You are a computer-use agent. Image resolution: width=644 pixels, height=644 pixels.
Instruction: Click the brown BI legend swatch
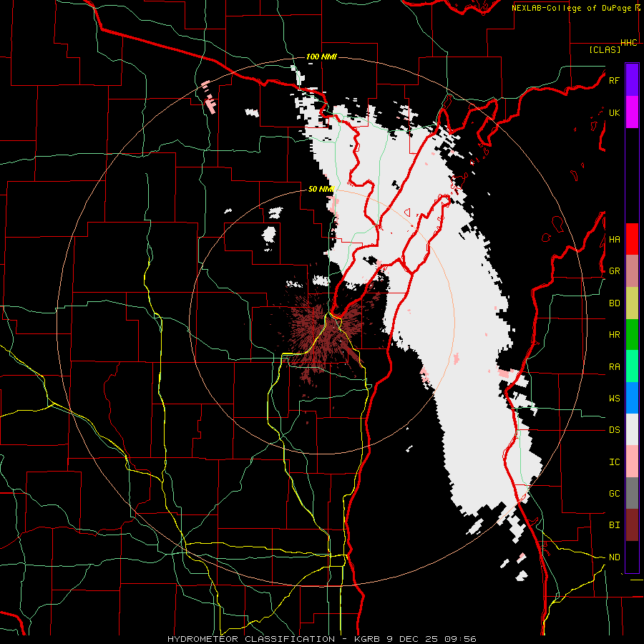[x=632, y=525]
